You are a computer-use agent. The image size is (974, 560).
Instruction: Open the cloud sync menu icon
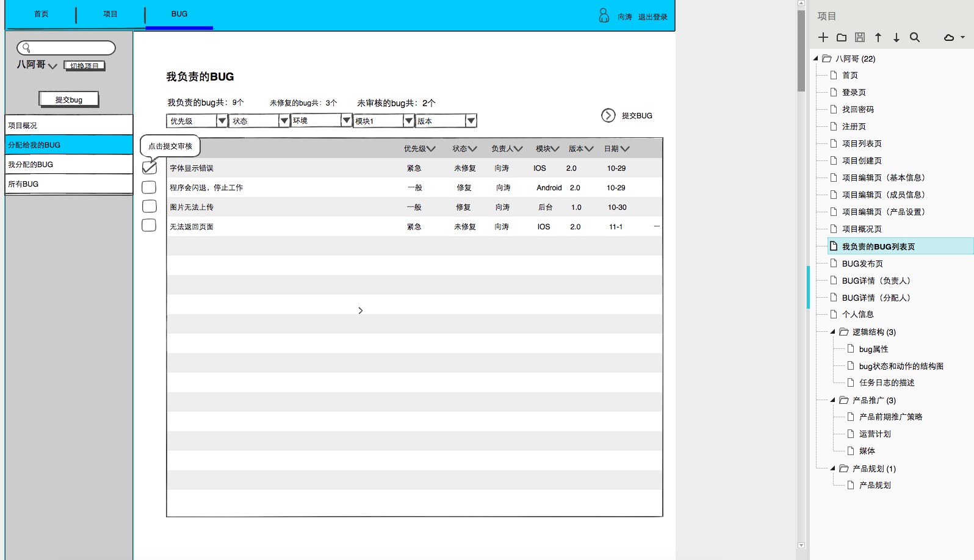[x=953, y=37]
